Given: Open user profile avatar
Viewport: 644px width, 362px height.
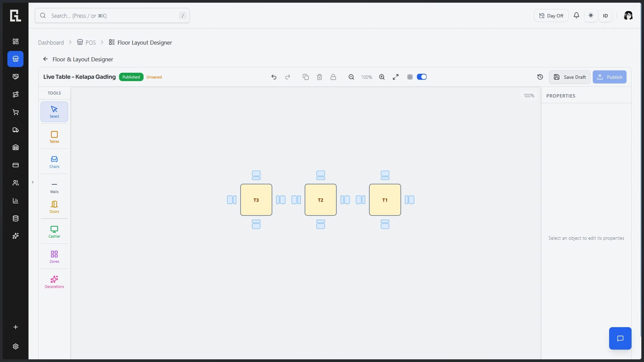Looking at the screenshot, I should (x=628, y=16).
